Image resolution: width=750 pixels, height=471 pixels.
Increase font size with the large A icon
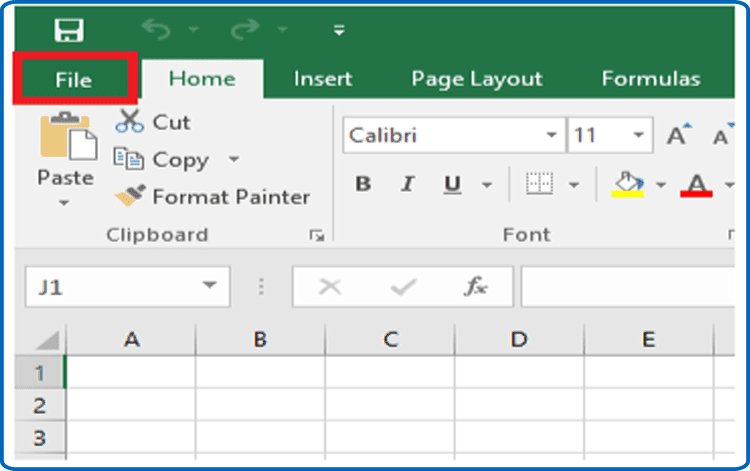click(x=679, y=136)
